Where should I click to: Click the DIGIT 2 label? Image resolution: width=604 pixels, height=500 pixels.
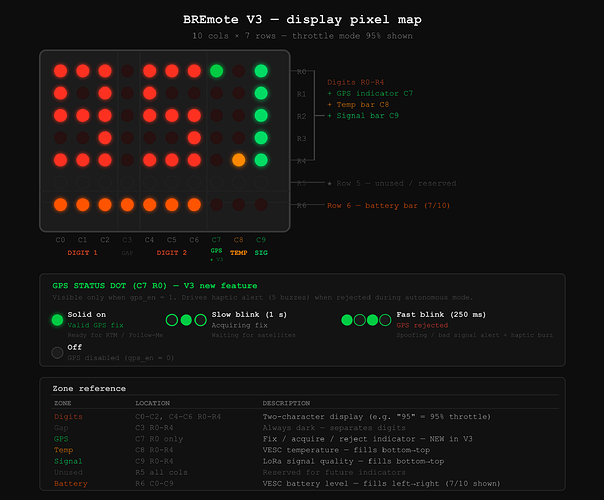pos(172,253)
